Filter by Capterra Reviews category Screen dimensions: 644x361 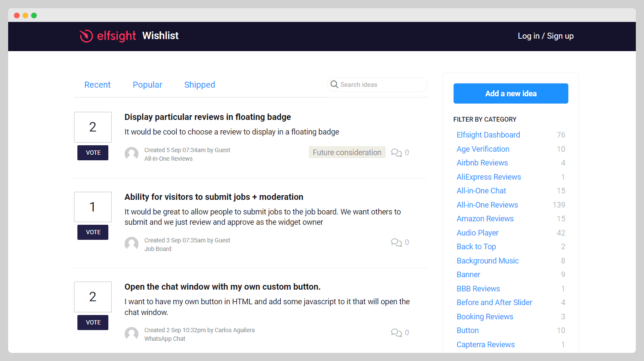pos(486,345)
